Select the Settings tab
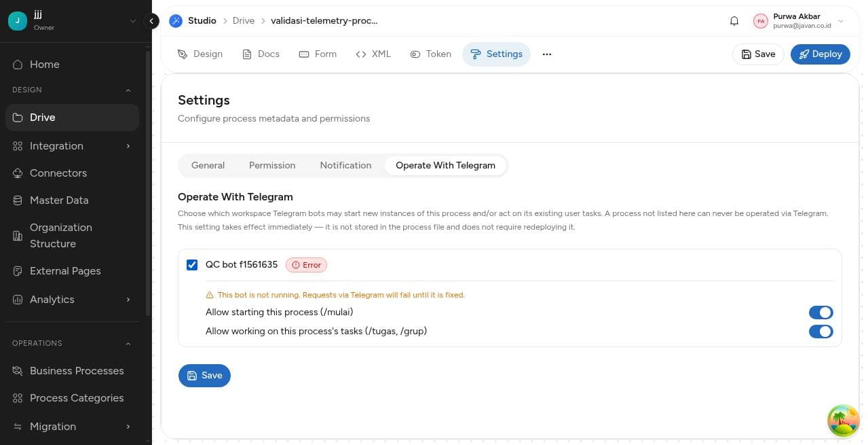The width and height of the screenshot is (868, 445). [496, 54]
